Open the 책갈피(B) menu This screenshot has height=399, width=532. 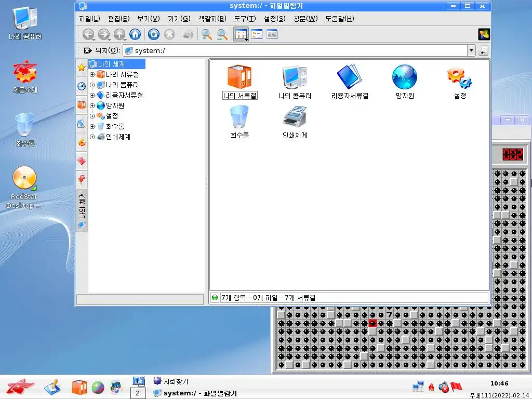pyautogui.click(x=212, y=19)
